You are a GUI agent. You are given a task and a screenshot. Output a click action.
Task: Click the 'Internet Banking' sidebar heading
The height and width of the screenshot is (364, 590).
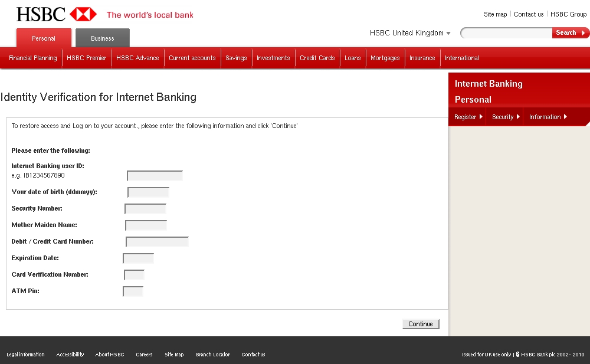tap(489, 84)
